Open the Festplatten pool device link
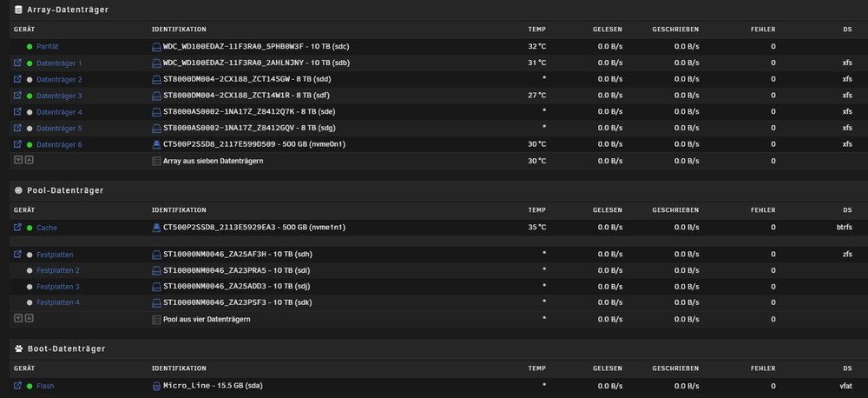This screenshot has height=398, width=868. tap(55, 255)
